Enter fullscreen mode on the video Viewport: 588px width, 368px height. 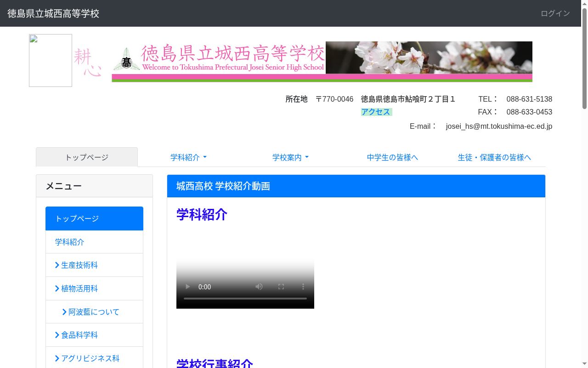[281, 287]
